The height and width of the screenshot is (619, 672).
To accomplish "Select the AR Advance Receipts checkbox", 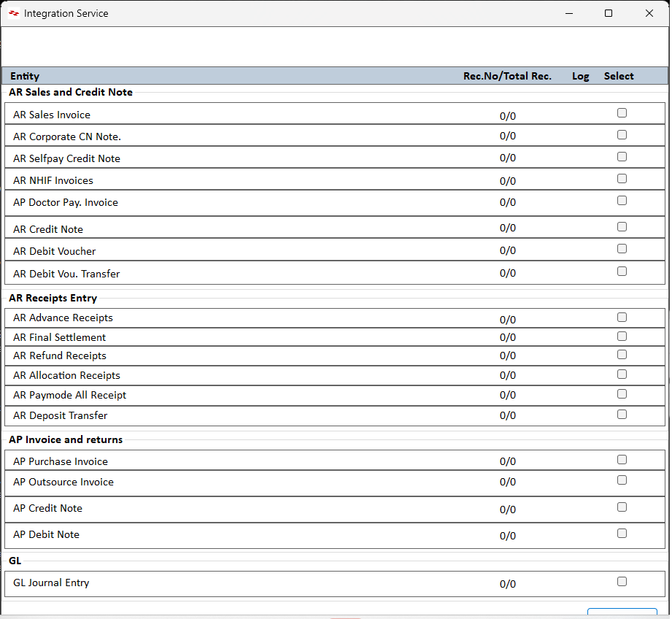I will coord(622,318).
